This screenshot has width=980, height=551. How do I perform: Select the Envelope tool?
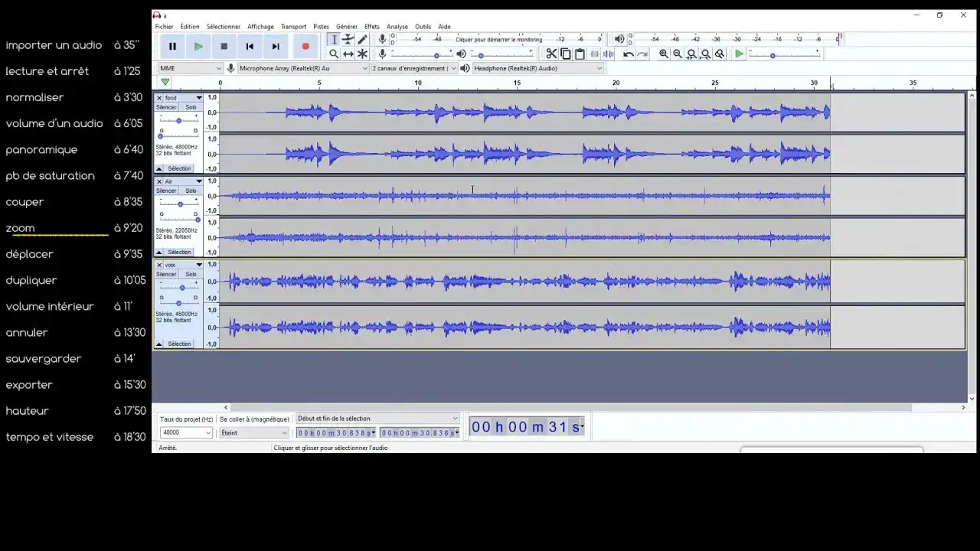(x=348, y=39)
